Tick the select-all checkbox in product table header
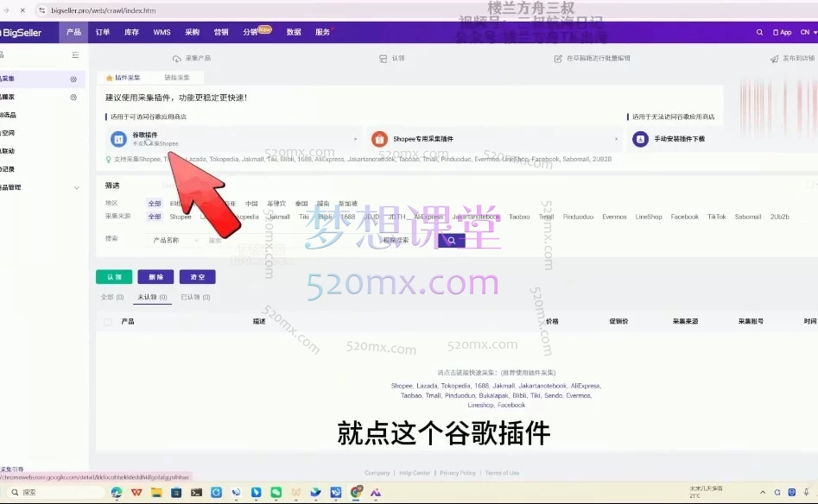The height and width of the screenshot is (504, 818). [107, 322]
